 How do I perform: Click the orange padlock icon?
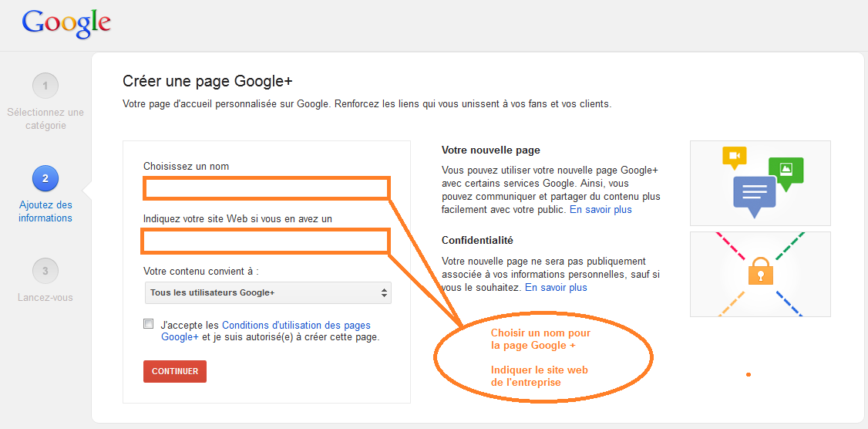click(760, 272)
